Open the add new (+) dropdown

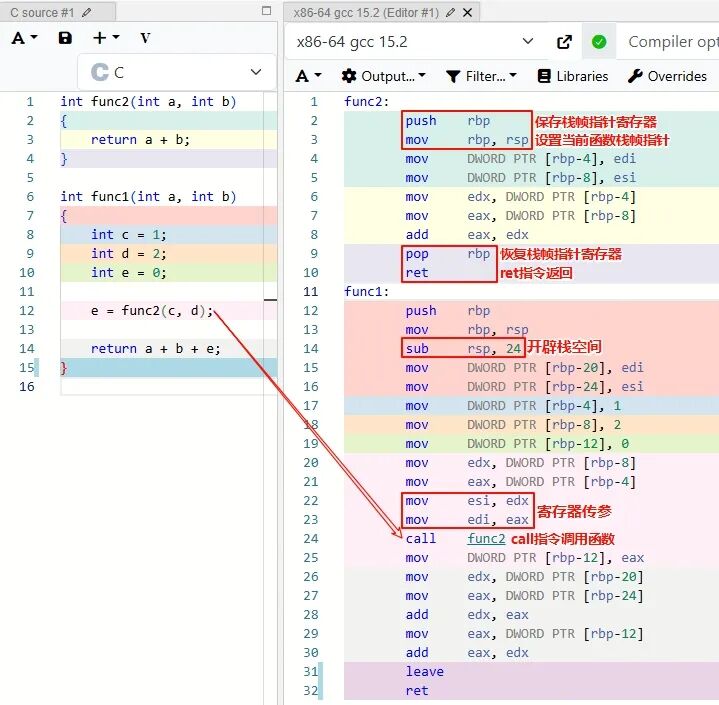105,38
